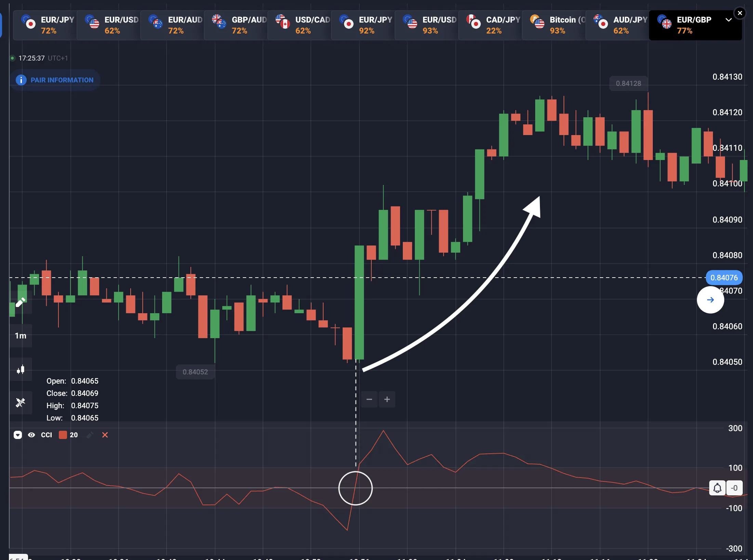The height and width of the screenshot is (560, 753).
Task: Open the CCI red color swatch
Action: point(63,435)
